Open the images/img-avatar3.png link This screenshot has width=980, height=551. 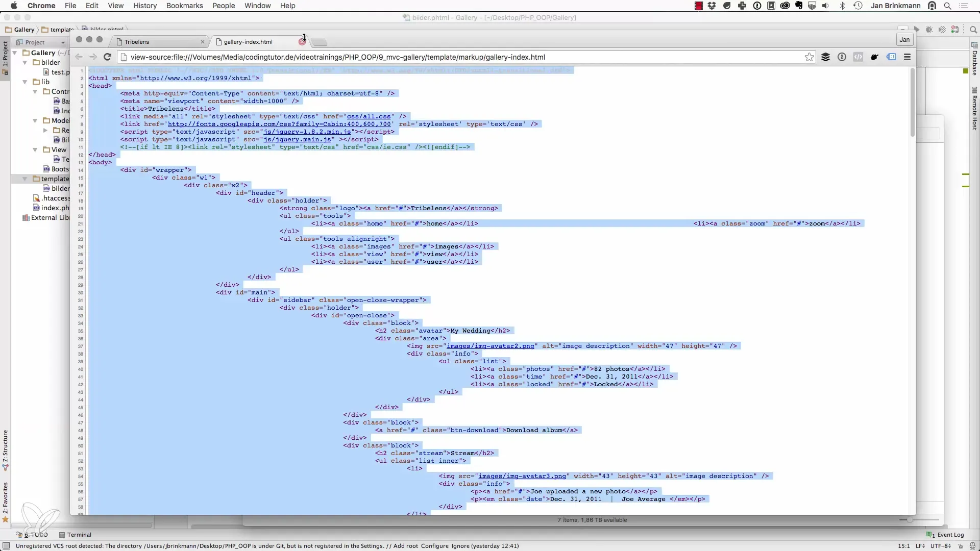click(522, 476)
